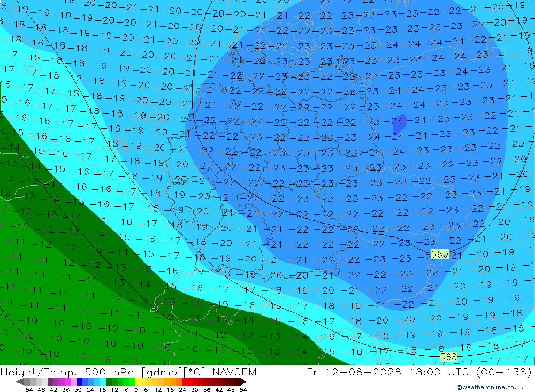Click the NAVGEM model name in title
Image resolution: width=535 pixels, height=392 pixels.
(234, 372)
